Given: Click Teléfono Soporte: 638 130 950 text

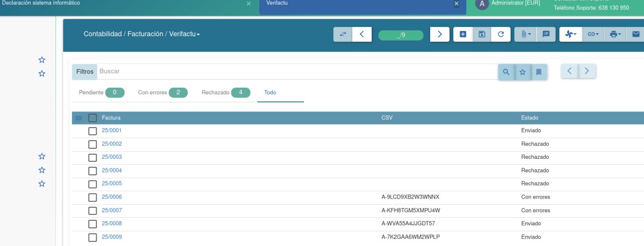Looking at the screenshot, I should coord(592,8).
